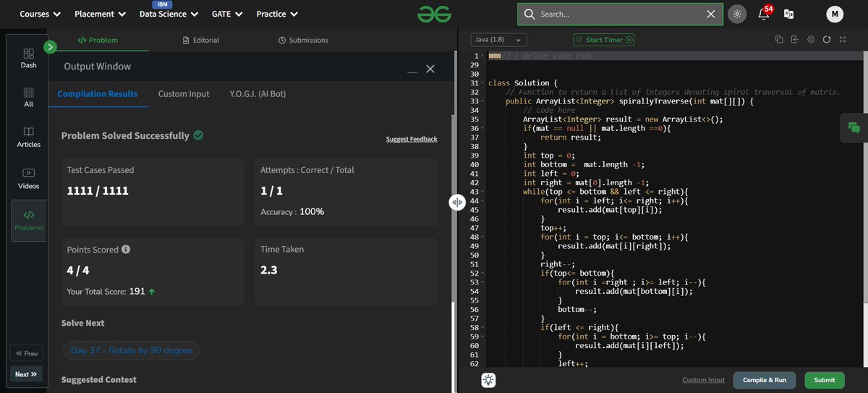Image resolution: width=868 pixels, height=393 pixels.
Task: Clear the search box with the X
Action: point(710,14)
